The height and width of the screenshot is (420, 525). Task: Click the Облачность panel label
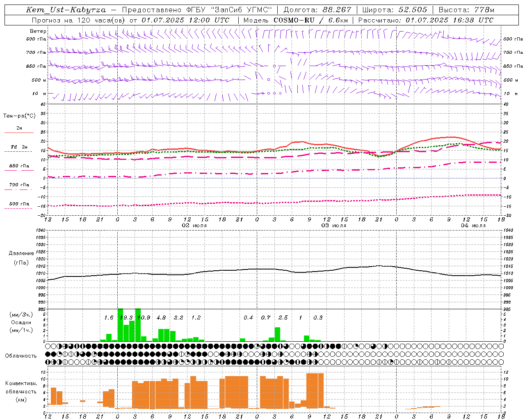pos(21,356)
